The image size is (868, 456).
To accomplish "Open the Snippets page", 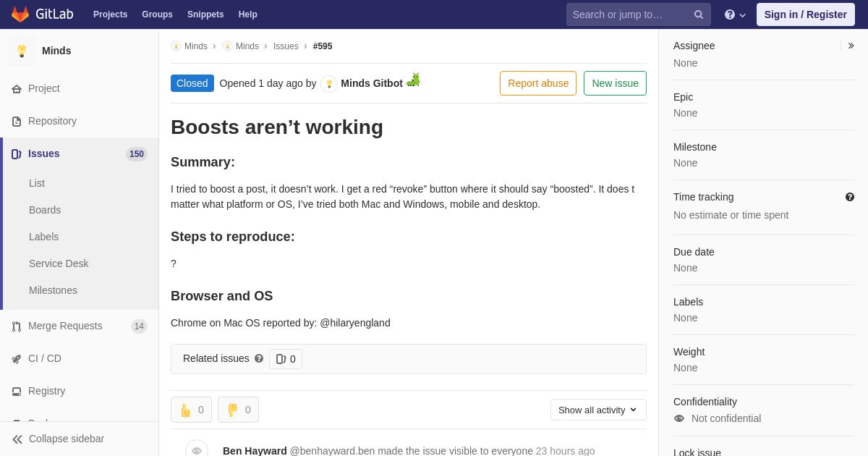I will click(x=205, y=14).
